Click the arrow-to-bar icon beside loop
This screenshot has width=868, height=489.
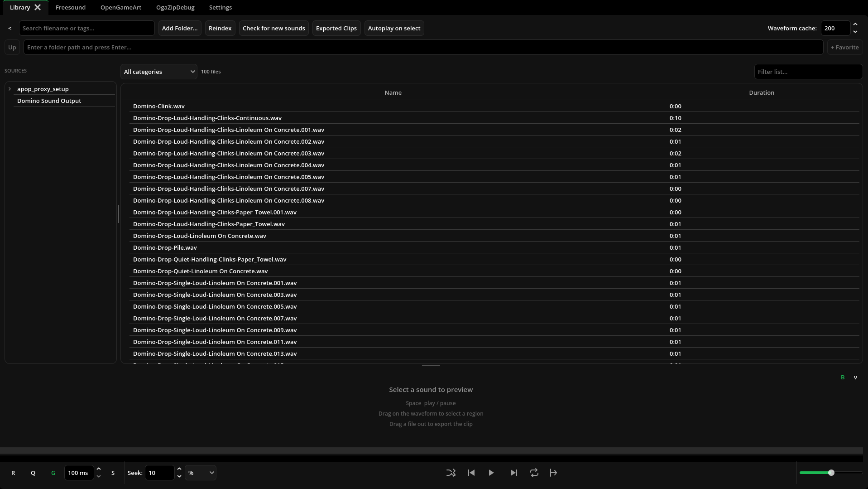click(553, 473)
